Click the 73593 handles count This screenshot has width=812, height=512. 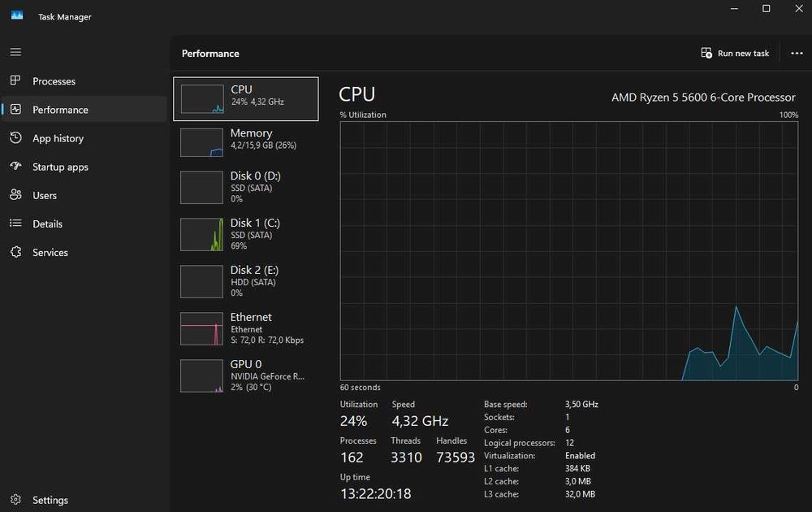[x=456, y=457]
